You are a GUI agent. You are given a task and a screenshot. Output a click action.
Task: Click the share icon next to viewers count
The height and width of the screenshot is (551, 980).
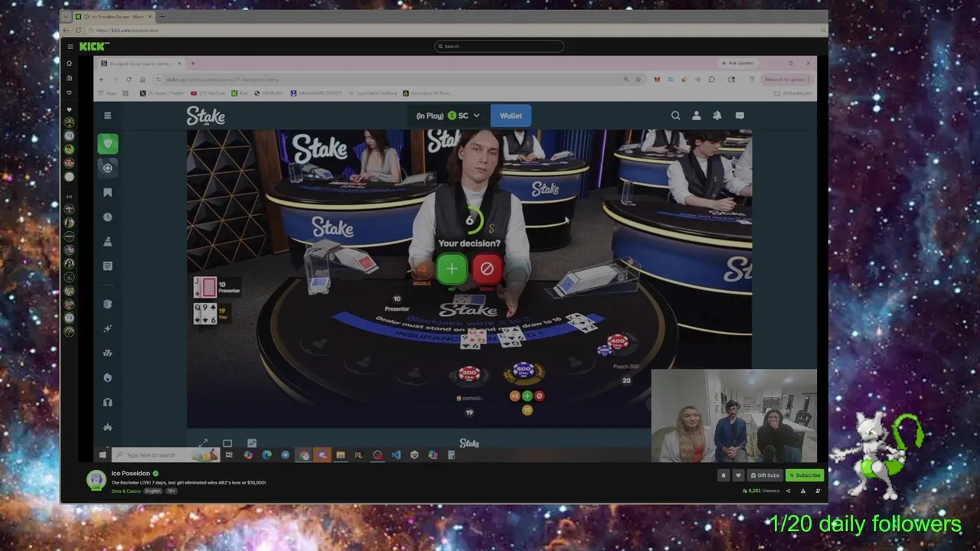click(x=788, y=491)
